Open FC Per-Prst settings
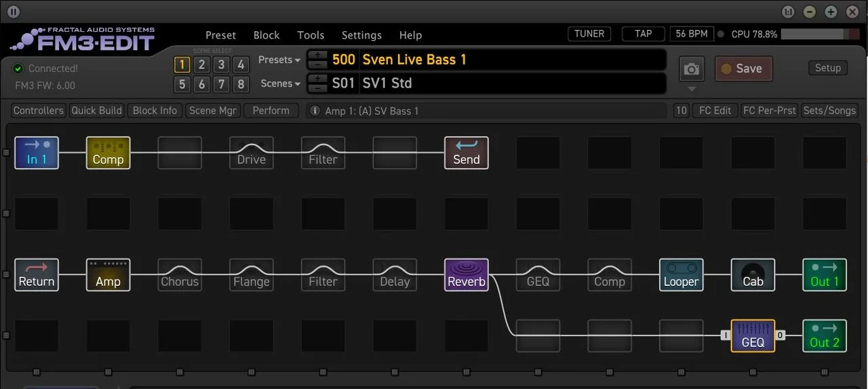The width and height of the screenshot is (868, 389). click(770, 111)
